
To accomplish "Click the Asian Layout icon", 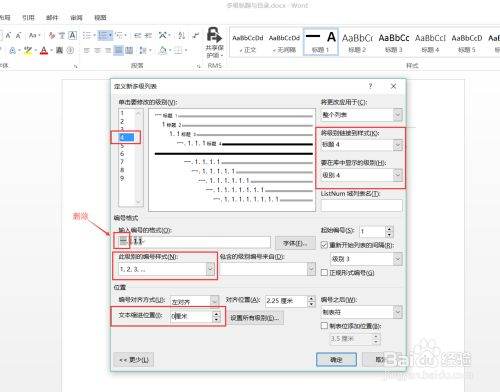I will (164, 35).
